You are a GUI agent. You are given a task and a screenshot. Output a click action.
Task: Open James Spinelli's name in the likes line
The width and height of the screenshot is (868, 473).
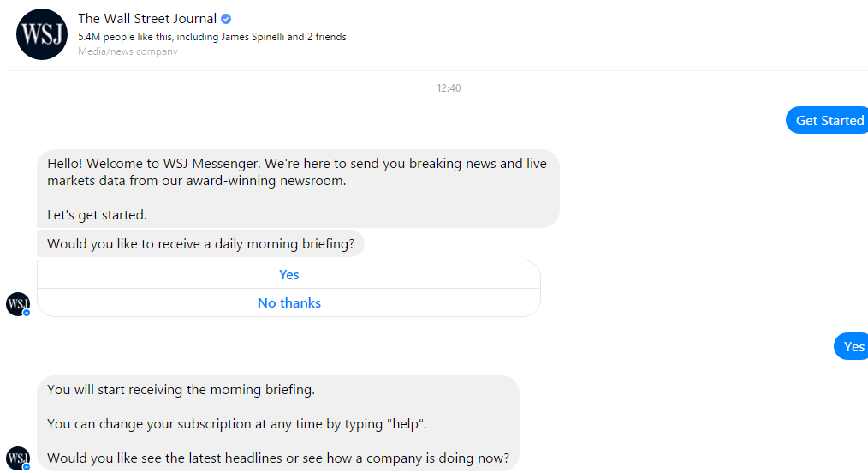tap(253, 37)
